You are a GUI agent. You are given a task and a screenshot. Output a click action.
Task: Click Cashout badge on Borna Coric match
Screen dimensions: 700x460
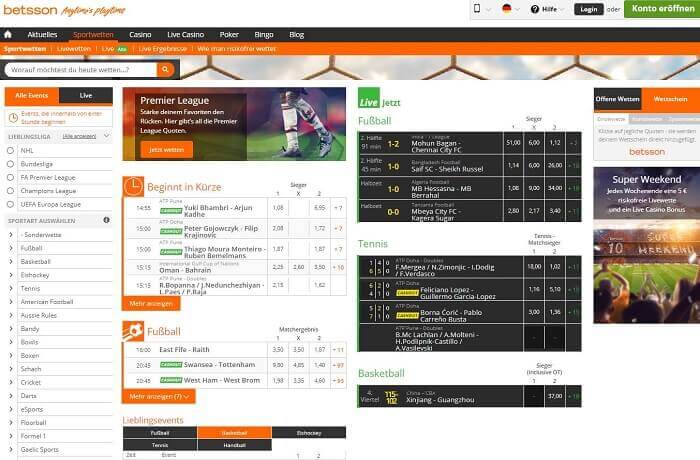pyautogui.click(x=407, y=316)
